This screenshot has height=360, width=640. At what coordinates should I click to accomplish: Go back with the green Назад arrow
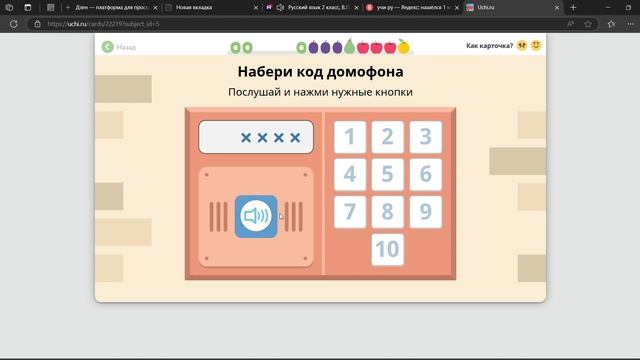pyautogui.click(x=108, y=47)
